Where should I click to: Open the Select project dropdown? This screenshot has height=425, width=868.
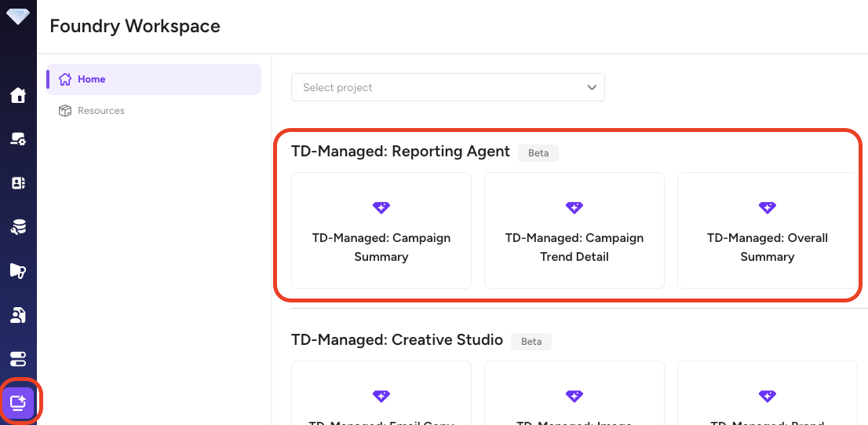448,87
